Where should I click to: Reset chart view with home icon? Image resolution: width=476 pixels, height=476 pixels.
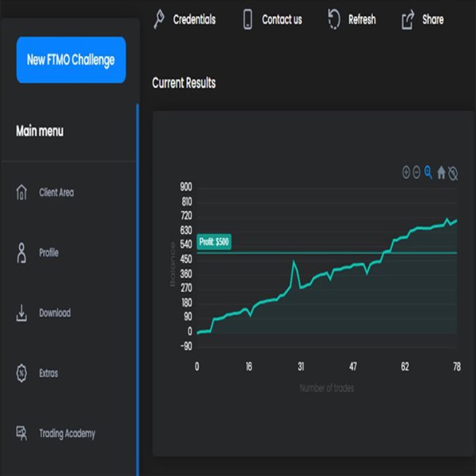click(441, 173)
